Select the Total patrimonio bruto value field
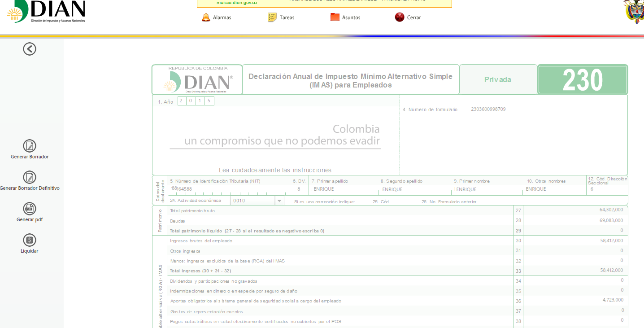 point(575,210)
